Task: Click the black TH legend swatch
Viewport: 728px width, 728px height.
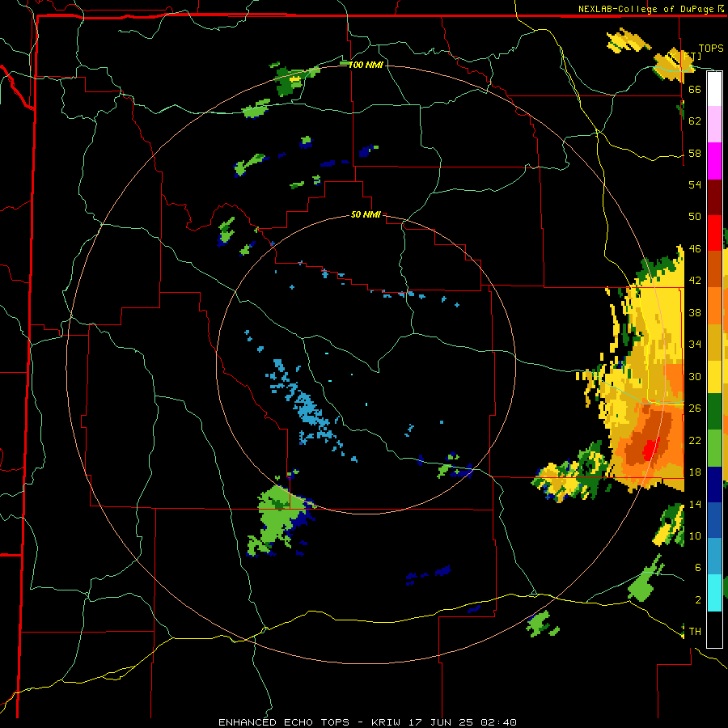Action: [714, 629]
